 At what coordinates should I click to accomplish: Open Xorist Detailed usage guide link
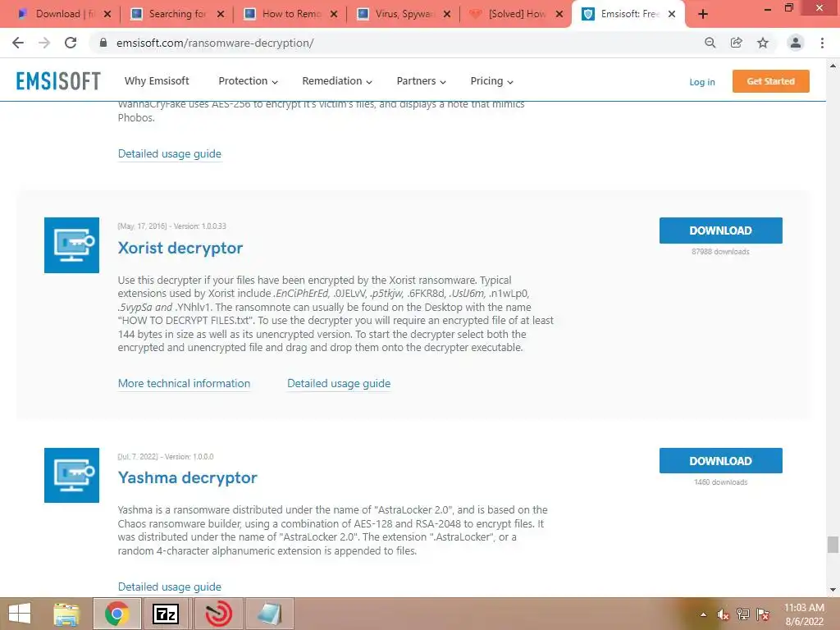click(339, 384)
